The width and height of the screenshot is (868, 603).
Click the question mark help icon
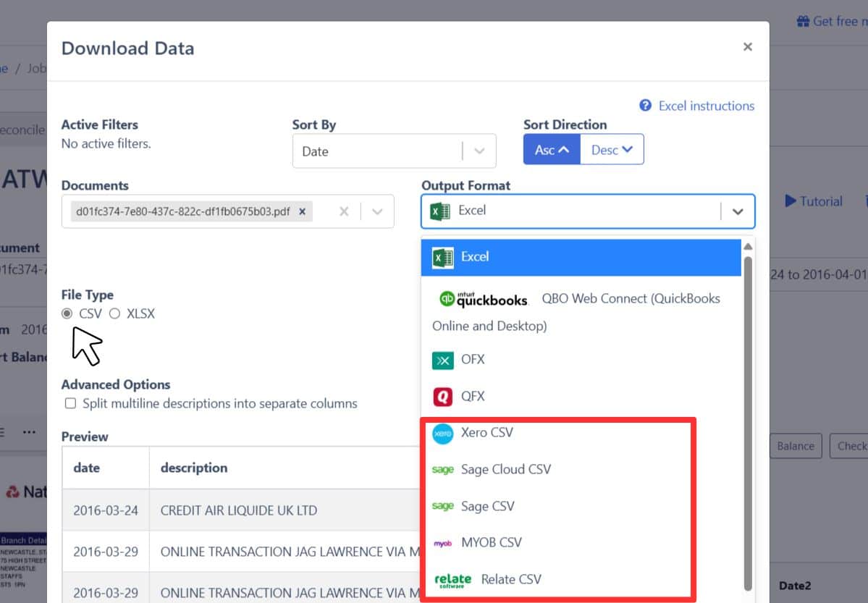(645, 105)
